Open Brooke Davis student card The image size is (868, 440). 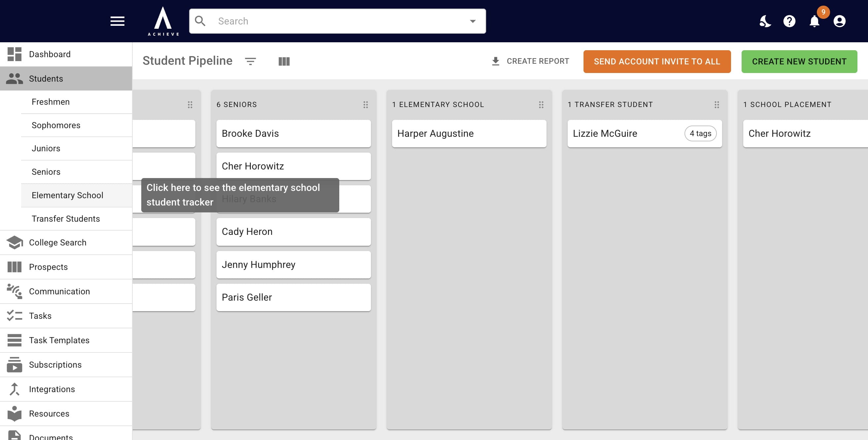pyautogui.click(x=293, y=133)
